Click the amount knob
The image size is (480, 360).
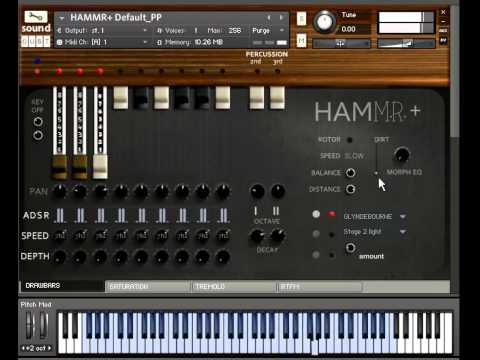click(350, 248)
